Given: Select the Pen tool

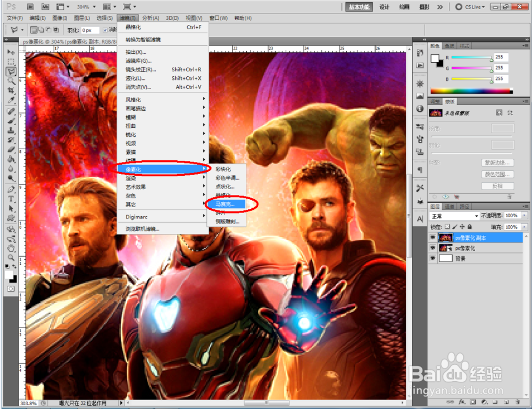Looking at the screenshot, I should [x=11, y=189].
